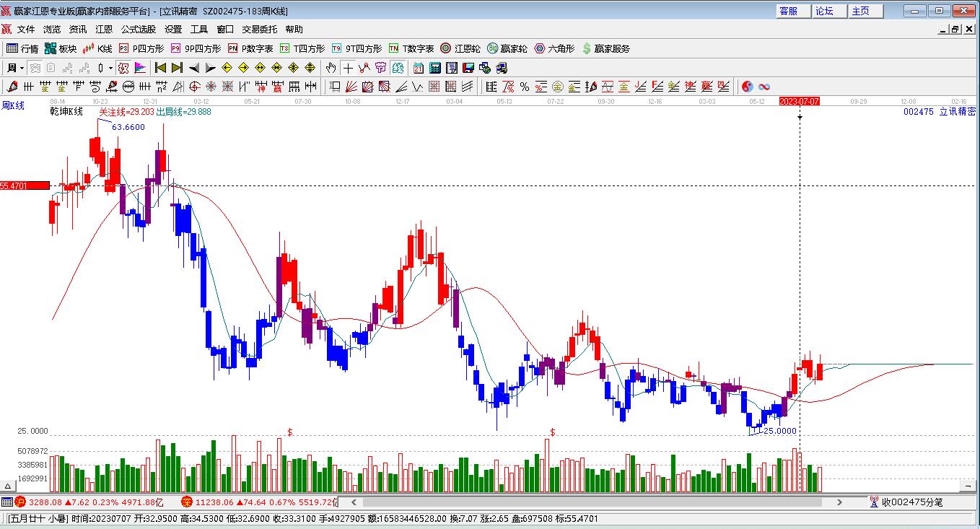Jump to first bar arrow icon
980x529 pixels.
point(161,68)
